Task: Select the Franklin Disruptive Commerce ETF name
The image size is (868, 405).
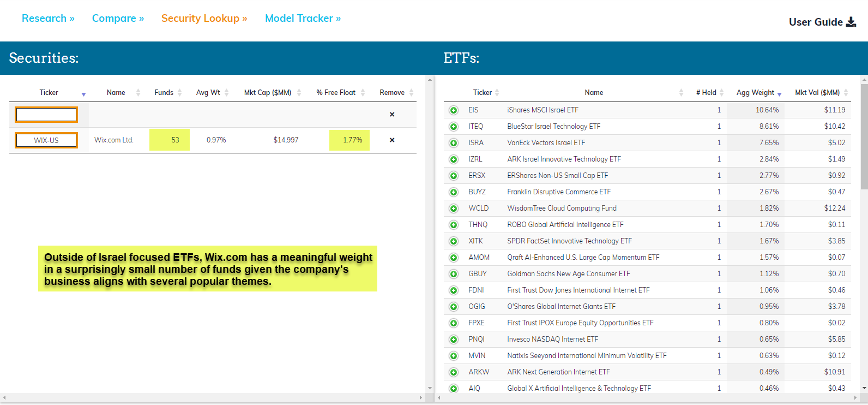Action: pyautogui.click(x=559, y=192)
